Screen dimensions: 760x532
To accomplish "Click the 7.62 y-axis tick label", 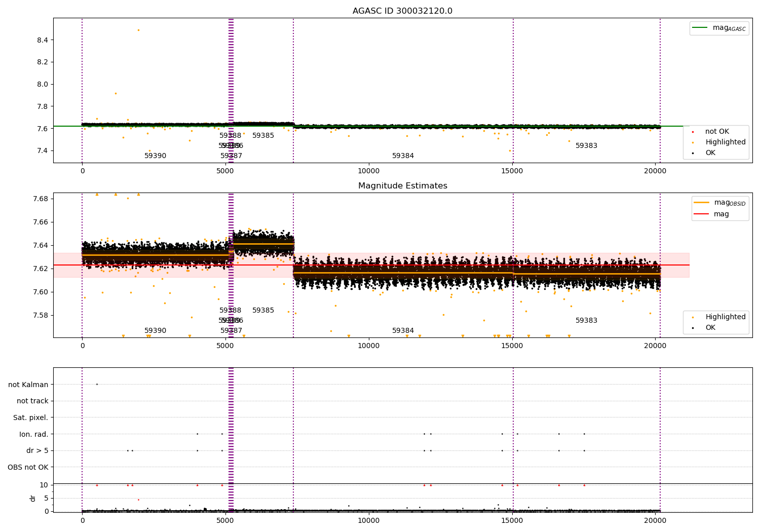I will [x=41, y=269].
